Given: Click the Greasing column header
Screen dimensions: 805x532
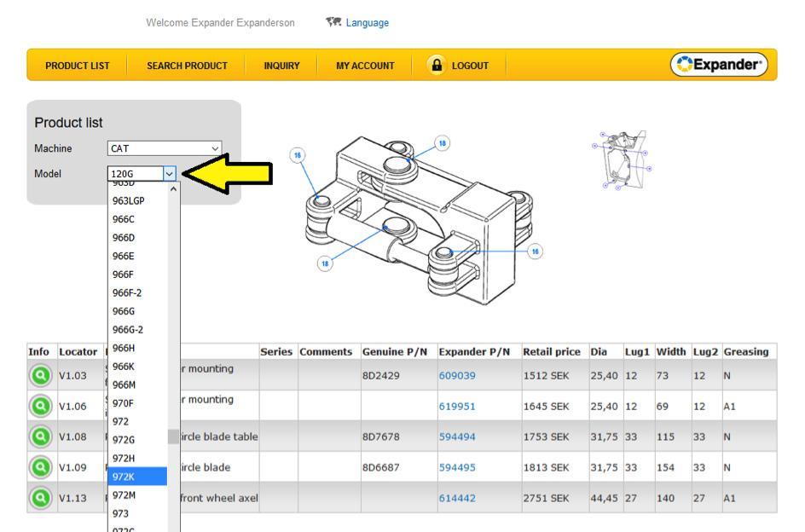Looking at the screenshot, I should coord(746,352).
